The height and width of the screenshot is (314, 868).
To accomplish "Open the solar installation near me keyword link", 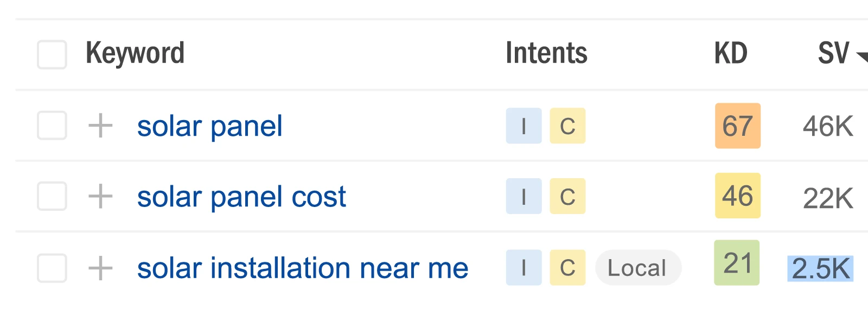I will pos(303,267).
